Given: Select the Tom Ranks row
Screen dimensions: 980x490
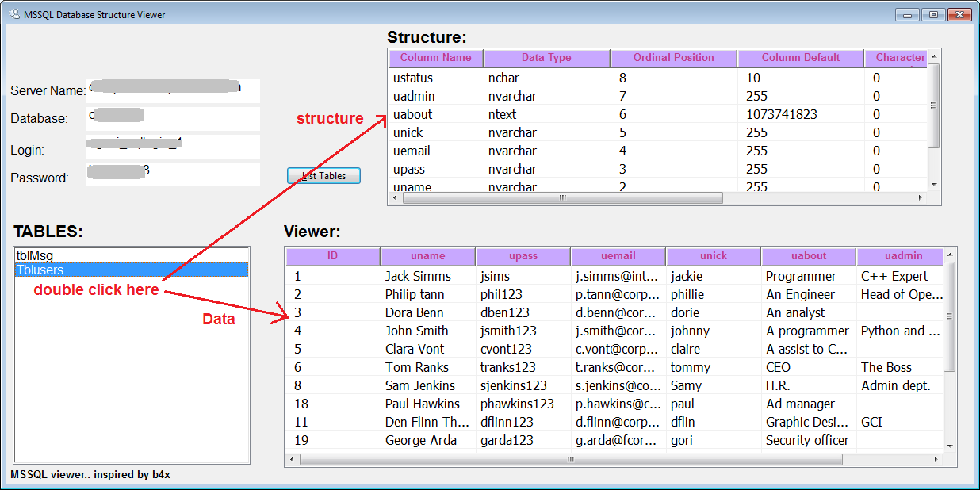Looking at the screenshot, I should tap(614, 367).
